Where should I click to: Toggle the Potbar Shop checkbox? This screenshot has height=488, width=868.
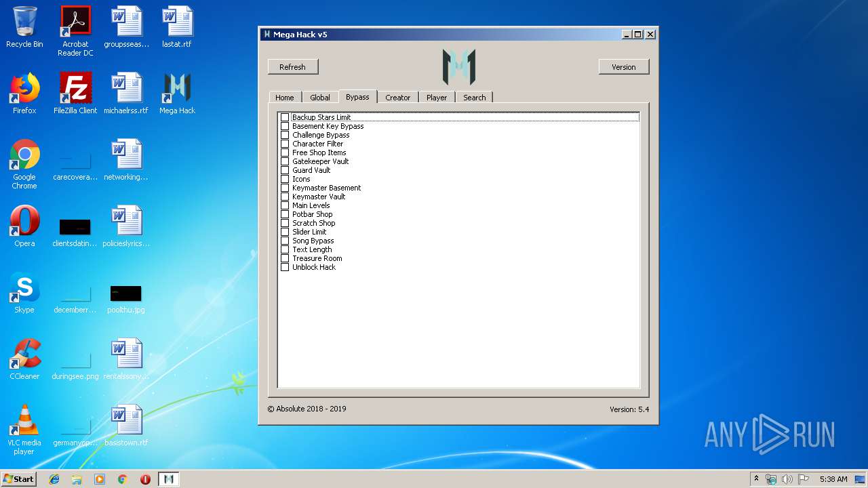pyautogui.click(x=285, y=214)
